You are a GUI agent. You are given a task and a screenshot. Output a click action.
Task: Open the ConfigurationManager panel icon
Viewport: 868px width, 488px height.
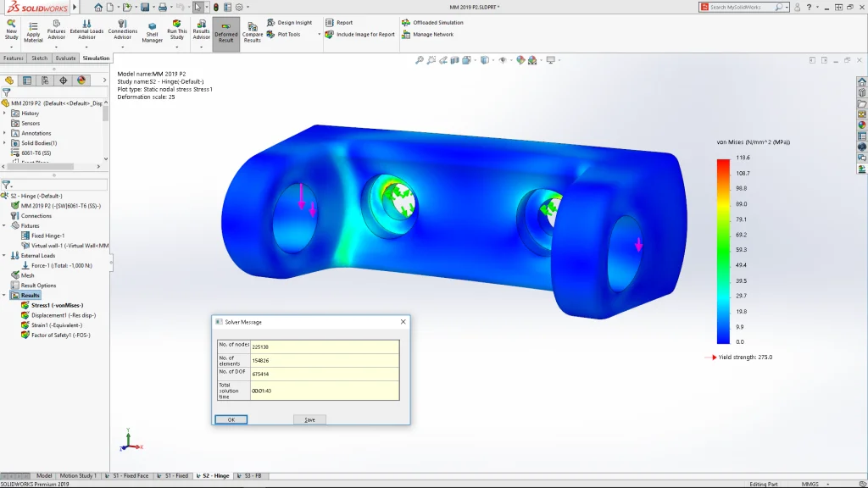tap(45, 80)
